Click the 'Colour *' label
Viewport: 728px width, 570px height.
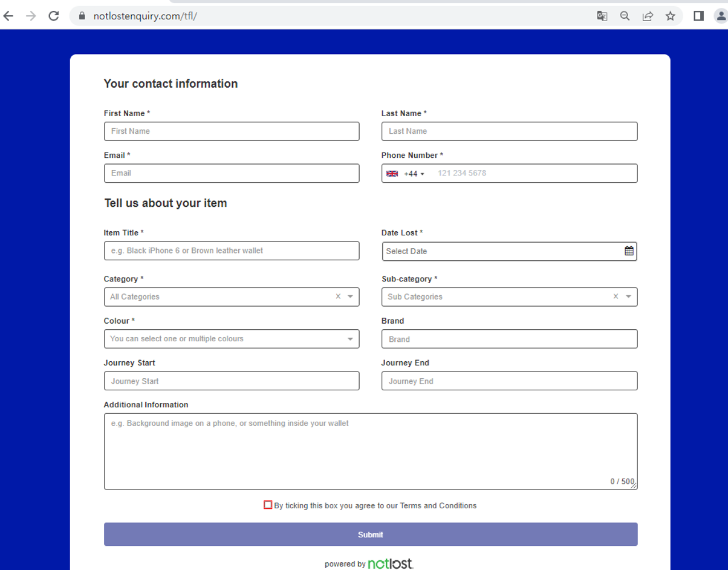[119, 321]
